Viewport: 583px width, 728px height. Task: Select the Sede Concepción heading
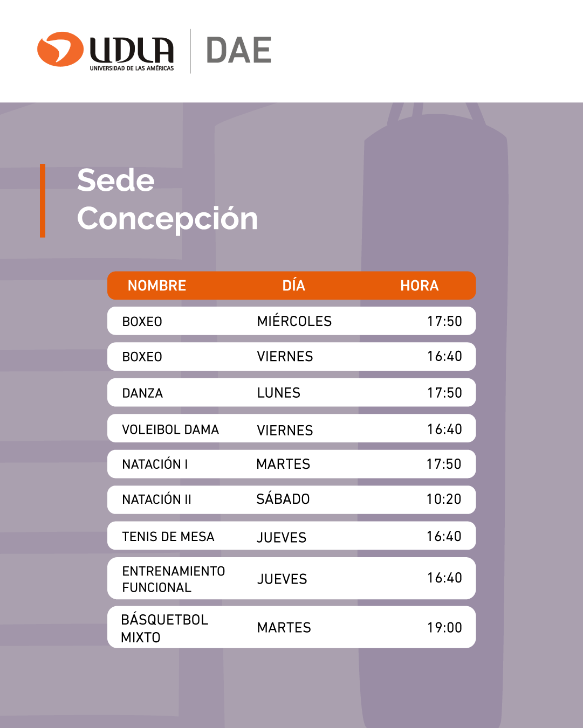(167, 199)
